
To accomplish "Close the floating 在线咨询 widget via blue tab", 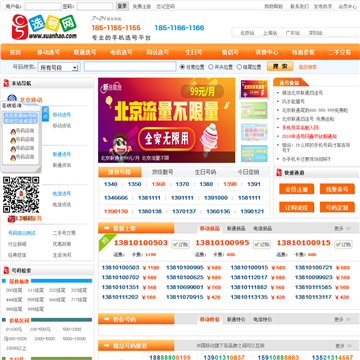I will coord(46,113).
